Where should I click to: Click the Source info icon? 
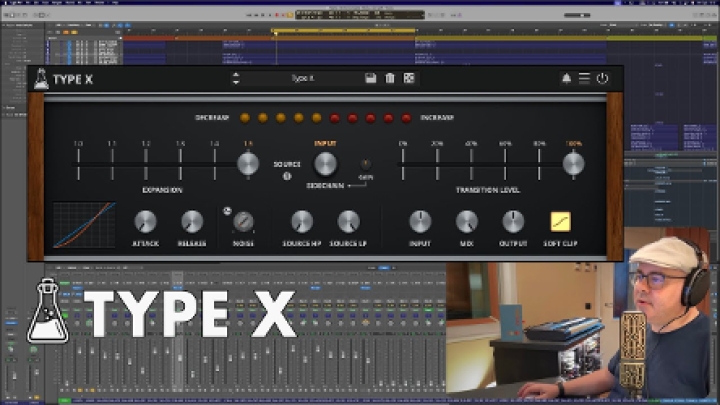coord(287,176)
